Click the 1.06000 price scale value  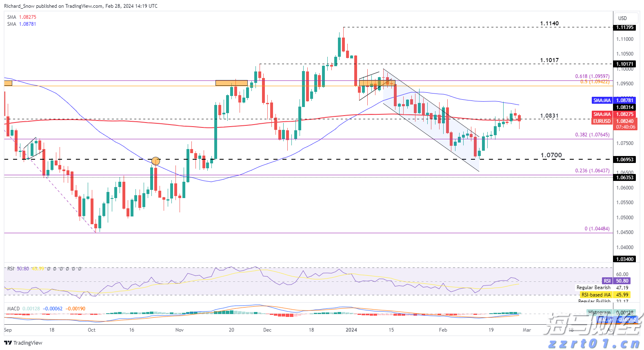pos(625,188)
